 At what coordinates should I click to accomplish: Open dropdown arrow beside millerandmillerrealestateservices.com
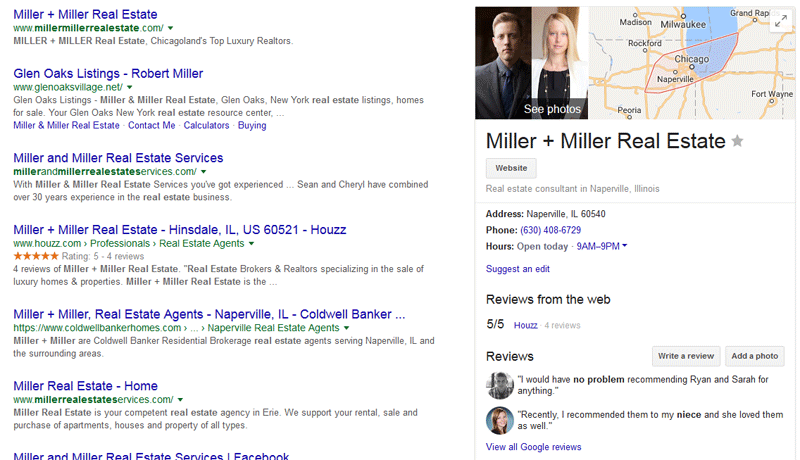point(204,172)
